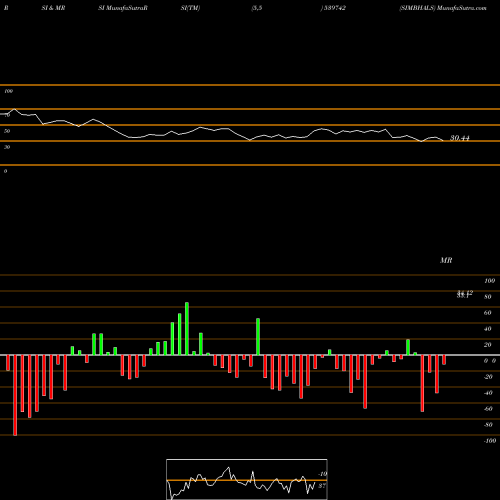Click the '100' label on RSI axis
500x500 pixels.
(x=8, y=91)
